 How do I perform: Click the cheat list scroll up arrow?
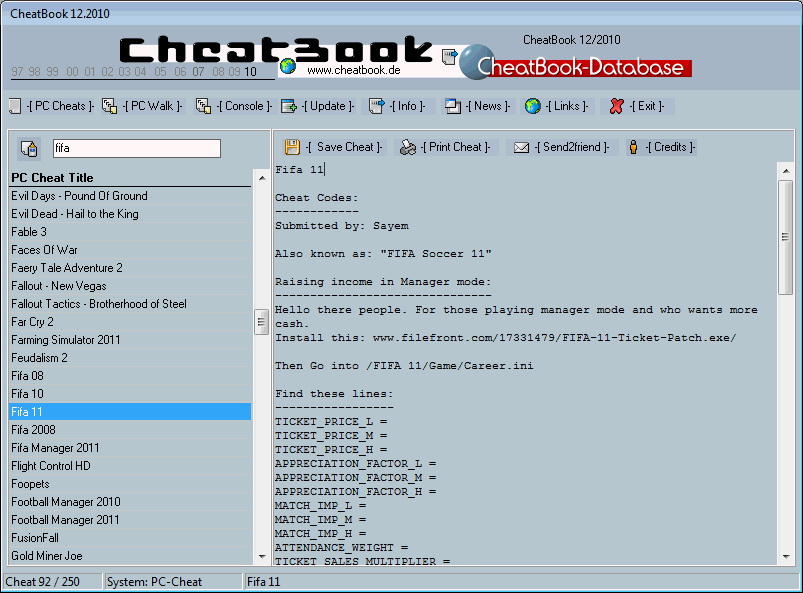click(262, 178)
